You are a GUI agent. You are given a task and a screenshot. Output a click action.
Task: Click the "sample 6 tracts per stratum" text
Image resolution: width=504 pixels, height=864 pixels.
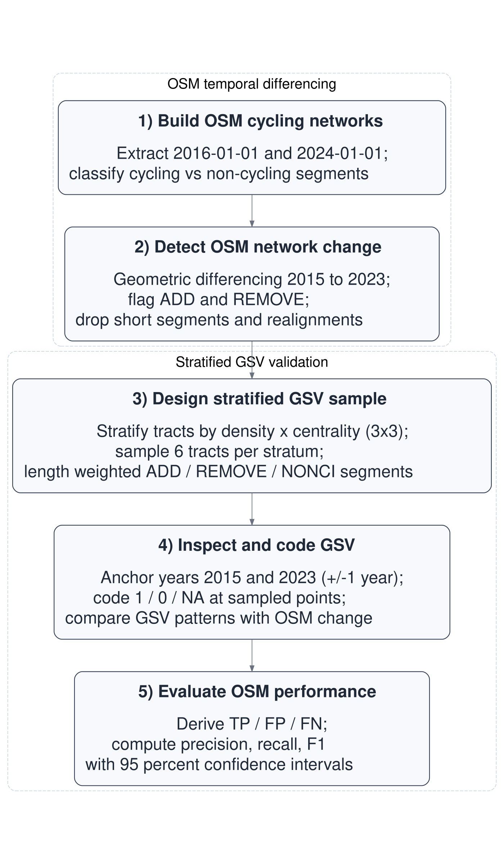[219, 451]
